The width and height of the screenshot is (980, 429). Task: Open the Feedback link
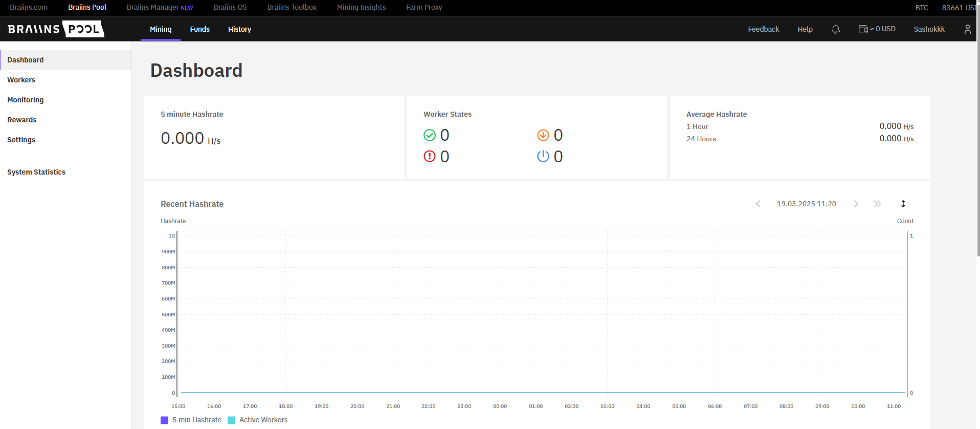click(763, 29)
